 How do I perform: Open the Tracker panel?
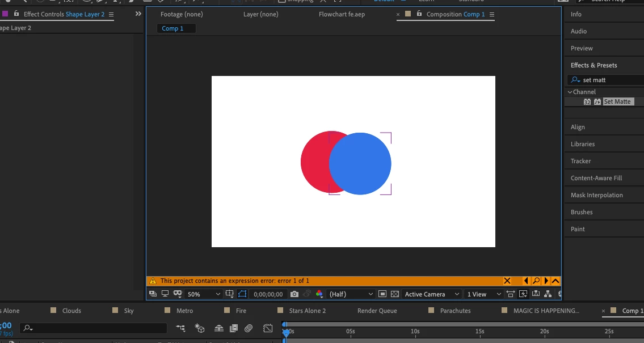tap(580, 161)
